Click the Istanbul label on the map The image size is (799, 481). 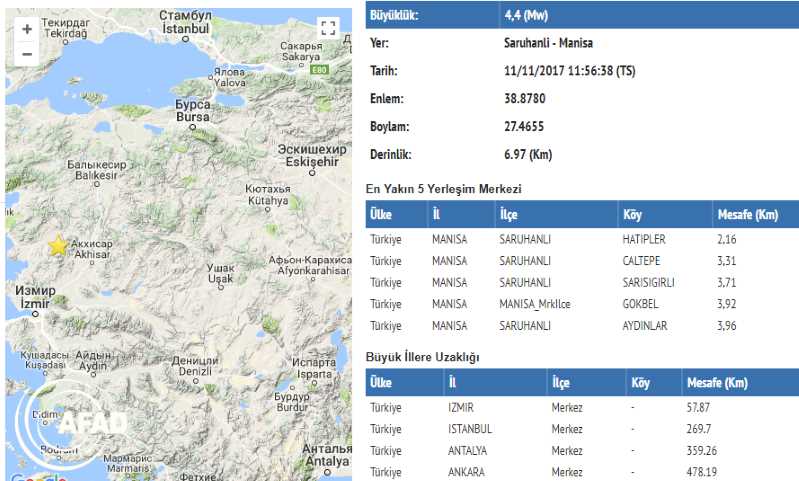click(185, 31)
